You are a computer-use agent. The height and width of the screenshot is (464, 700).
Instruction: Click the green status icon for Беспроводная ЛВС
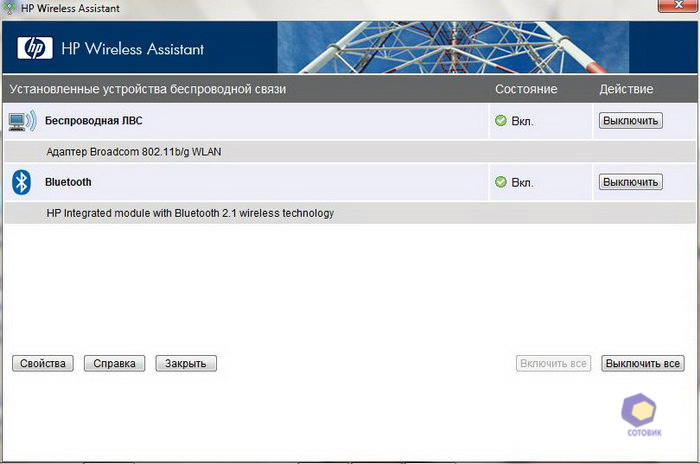(501, 121)
